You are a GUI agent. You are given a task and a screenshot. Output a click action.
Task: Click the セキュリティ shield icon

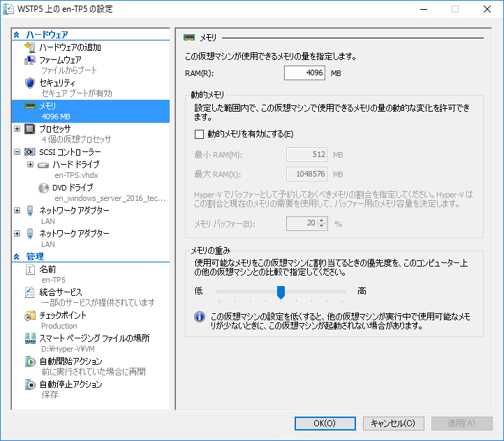pyautogui.click(x=30, y=83)
